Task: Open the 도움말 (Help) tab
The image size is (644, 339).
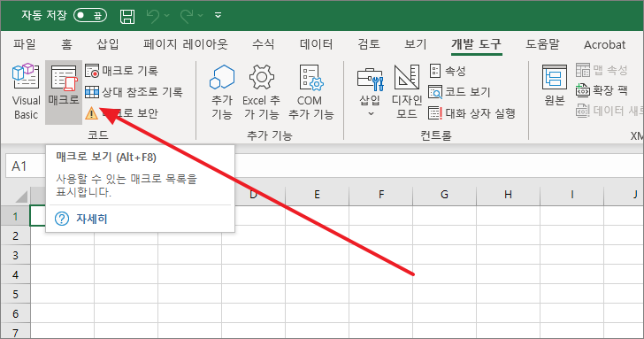Action: pos(542,44)
